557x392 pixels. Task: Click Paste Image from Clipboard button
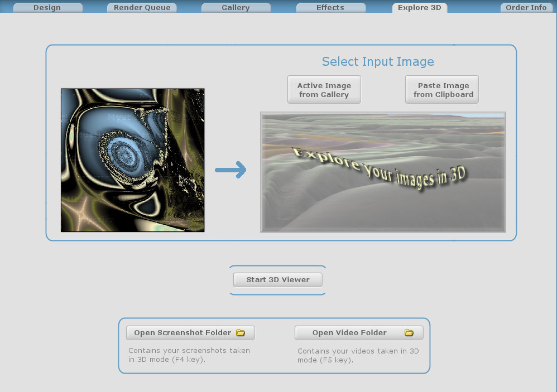click(x=442, y=90)
